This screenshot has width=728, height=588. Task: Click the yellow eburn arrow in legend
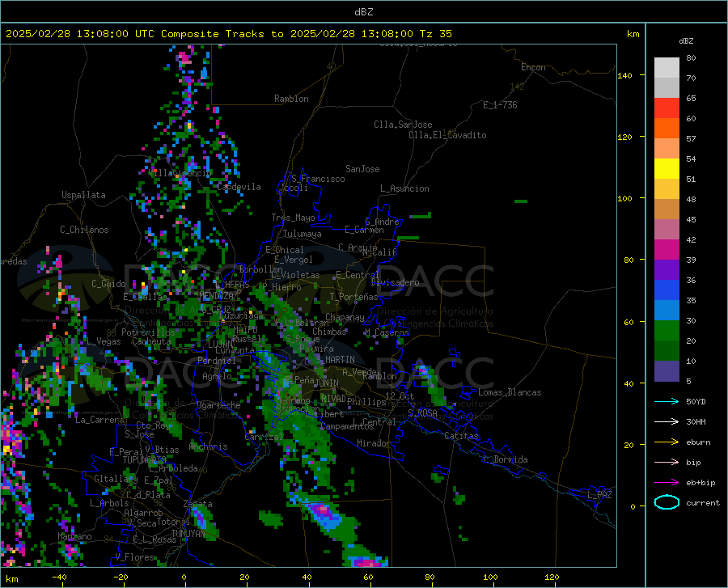pyautogui.click(x=667, y=442)
